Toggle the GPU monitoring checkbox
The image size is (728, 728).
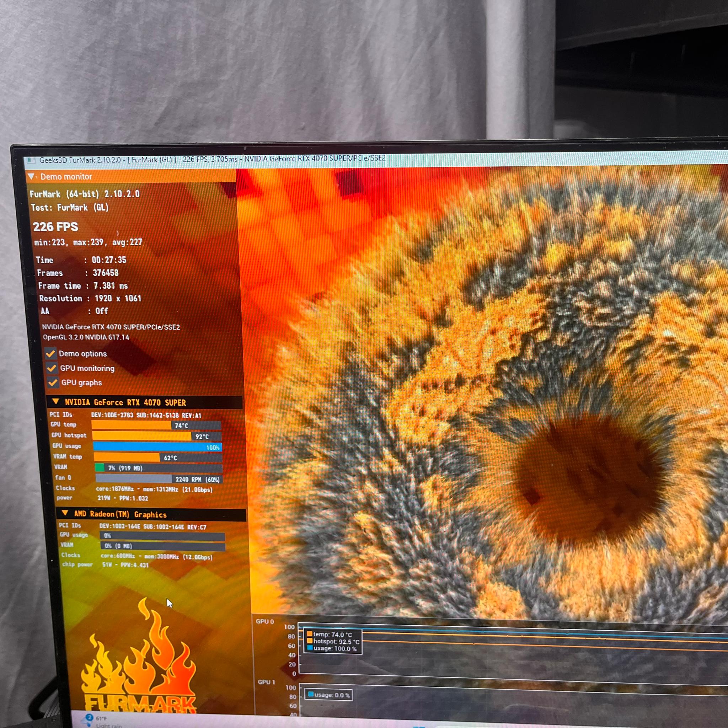pyautogui.click(x=52, y=368)
